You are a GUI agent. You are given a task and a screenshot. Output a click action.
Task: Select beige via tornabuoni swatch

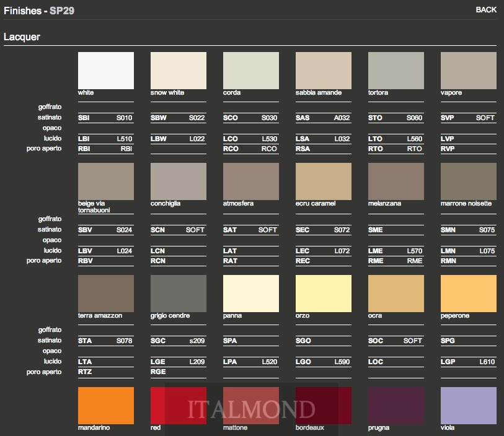[106, 181]
